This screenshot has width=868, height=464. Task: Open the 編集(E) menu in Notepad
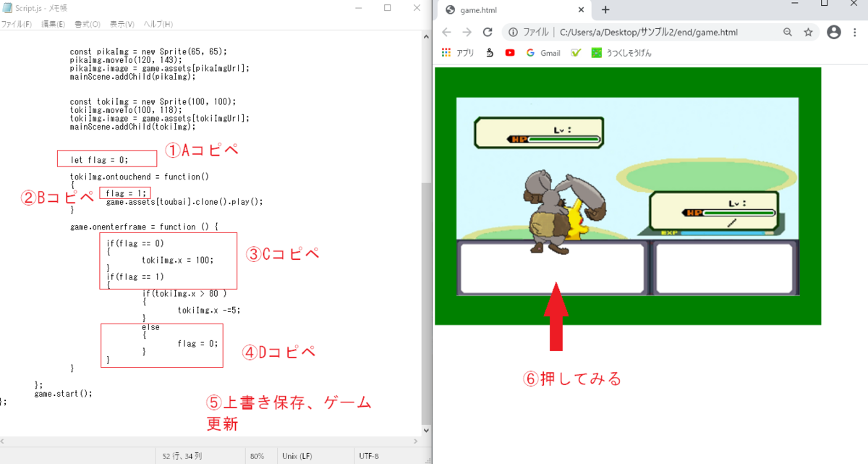[x=53, y=24]
